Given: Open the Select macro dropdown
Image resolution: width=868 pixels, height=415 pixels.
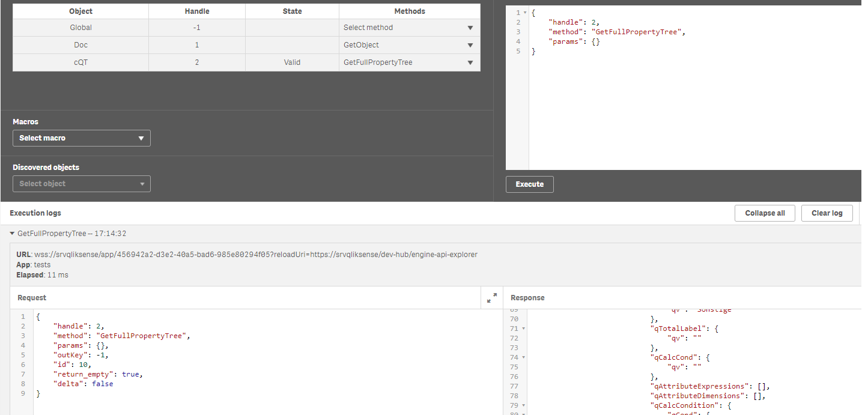Looking at the screenshot, I should [81, 138].
